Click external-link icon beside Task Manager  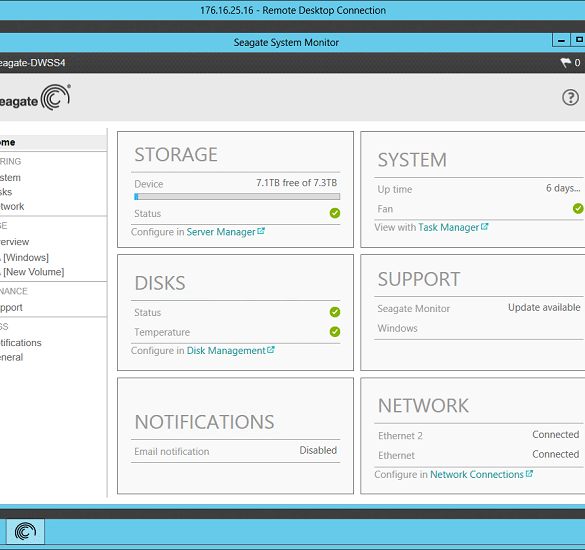(484, 226)
